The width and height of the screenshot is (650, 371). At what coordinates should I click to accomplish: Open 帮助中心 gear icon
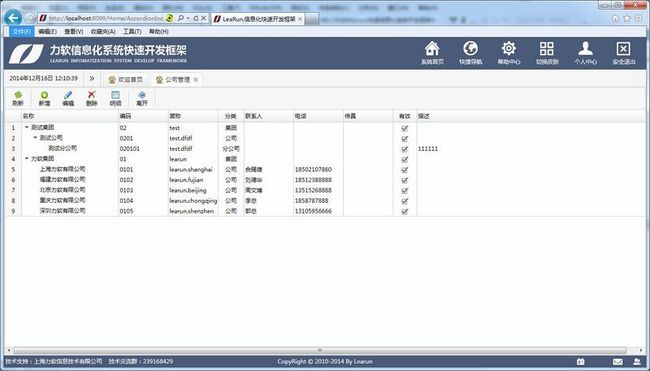[x=509, y=48]
